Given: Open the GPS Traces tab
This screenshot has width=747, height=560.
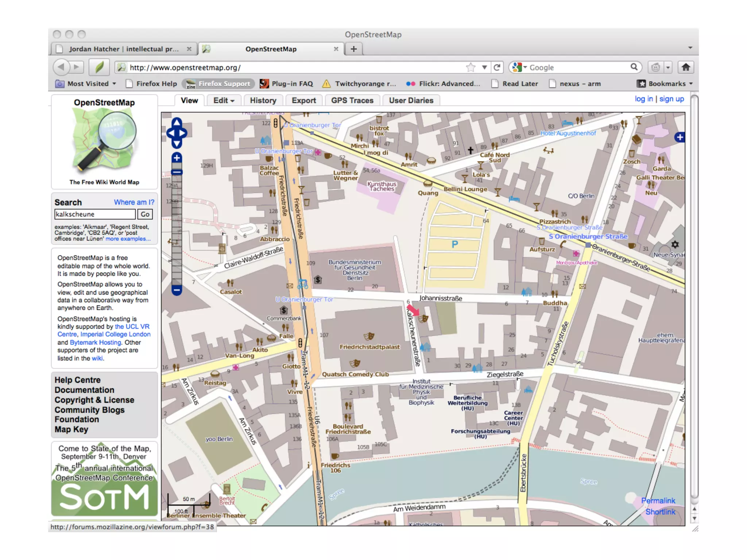Looking at the screenshot, I should click(x=352, y=101).
